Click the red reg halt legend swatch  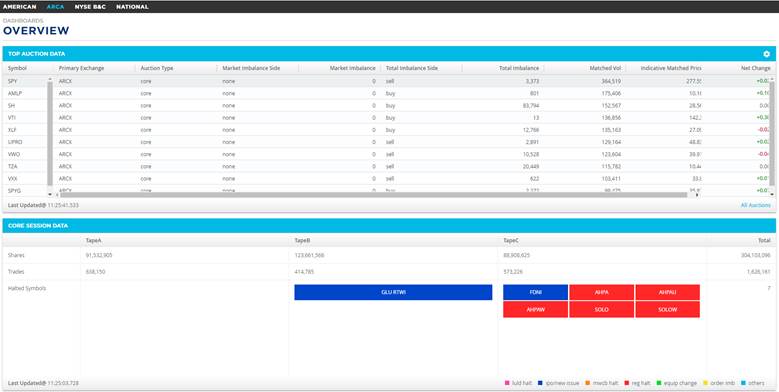coord(627,383)
